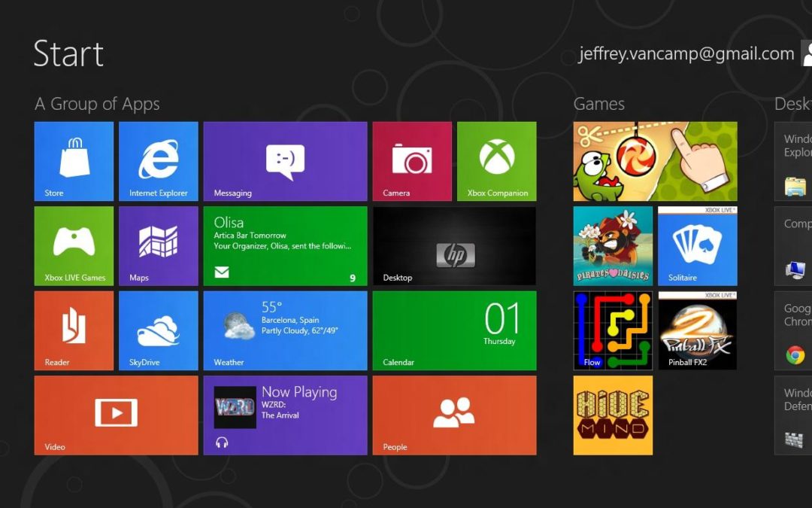
Task: Open the People tile
Action: point(455,415)
